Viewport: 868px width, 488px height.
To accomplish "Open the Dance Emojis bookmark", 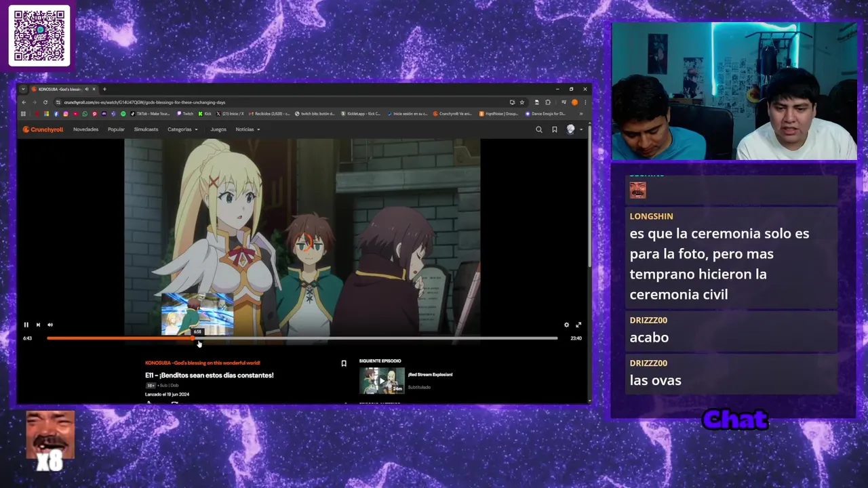I will pyautogui.click(x=546, y=114).
